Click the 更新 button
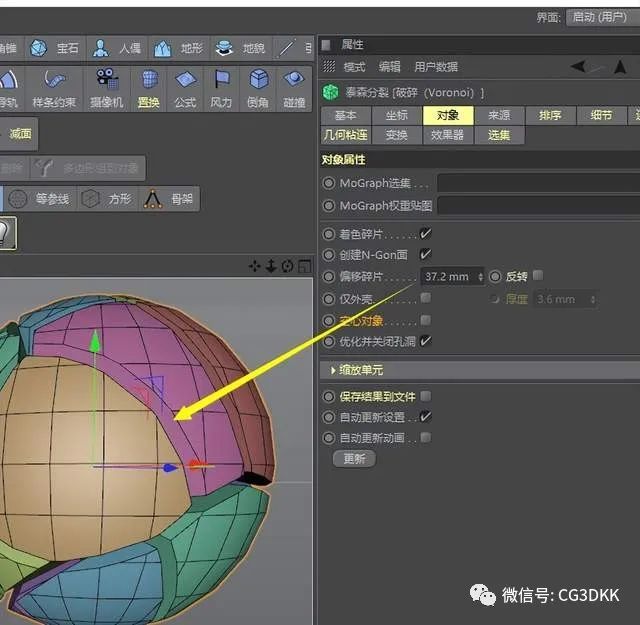Viewport: 640px width, 625px height. tap(354, 458)
